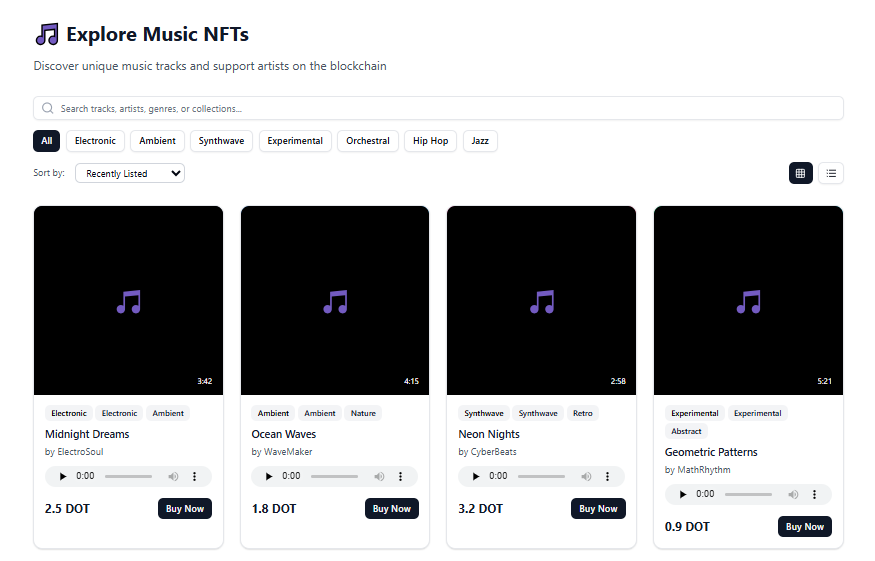Click the Abstract tag on Geometric Patterns
Image resolution: width=875 pixels, height=561 pixels.
[x=686, y=431]
